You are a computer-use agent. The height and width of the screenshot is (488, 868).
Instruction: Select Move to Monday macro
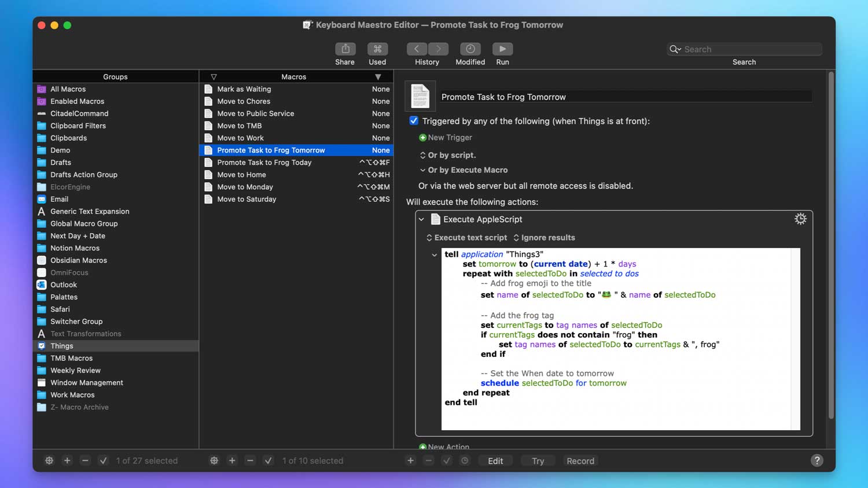point(296,187)
